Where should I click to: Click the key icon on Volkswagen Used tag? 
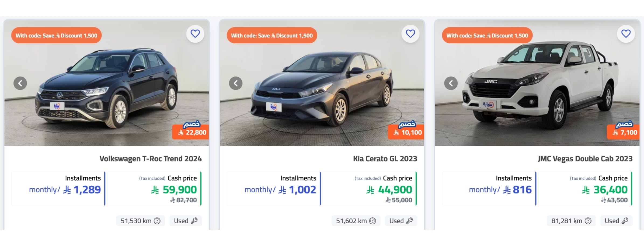pyautogui.click(x=194, y=221)
